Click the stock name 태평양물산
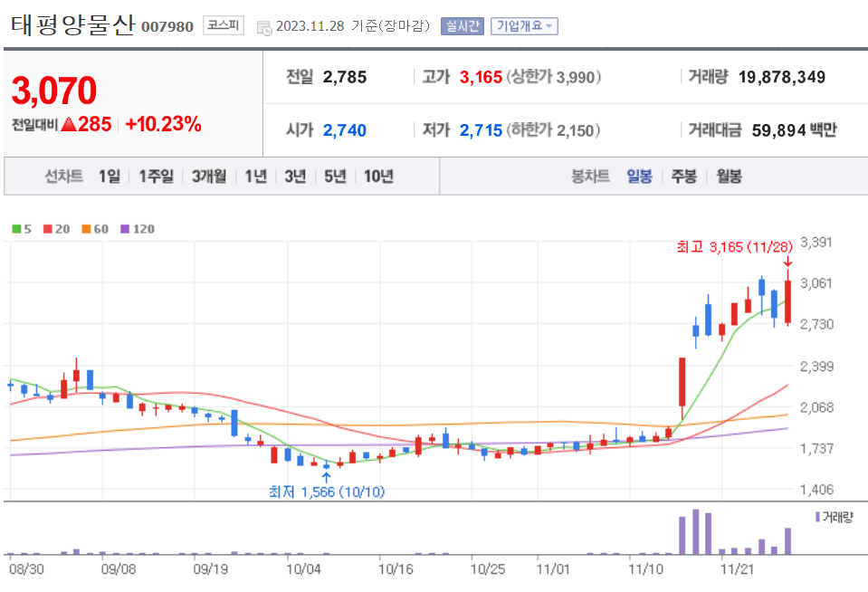Viewport: 868px width, 592px height. coord(72,25)
